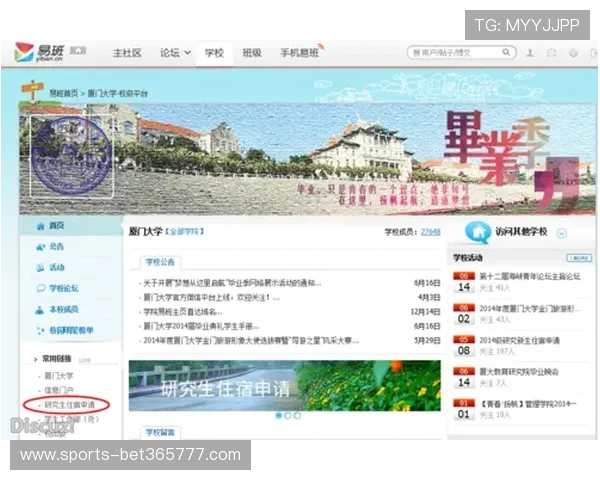Image resolution: width=600 pixels, height=480 pixels.
Task: Open the 主社区 navigation item
Action: pos(127,53)
